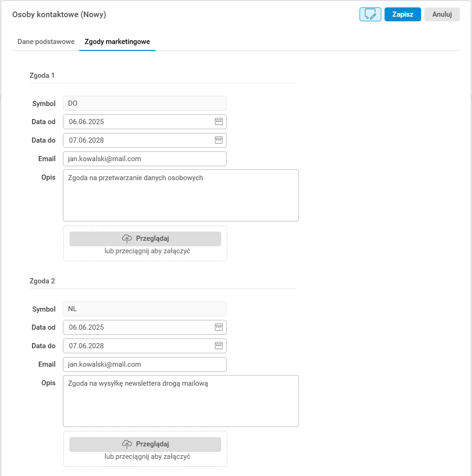The width and height of the screenshot is (472, 476).
Task: Select the Zgody marketingowe tab
Action: (x=117, y=42)
